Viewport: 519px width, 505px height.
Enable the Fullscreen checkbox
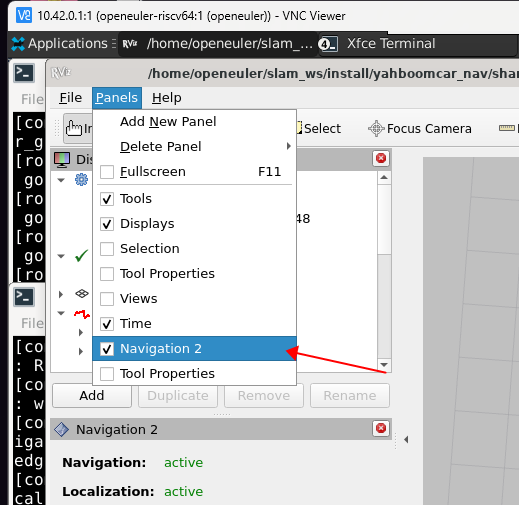pos(107,172)
